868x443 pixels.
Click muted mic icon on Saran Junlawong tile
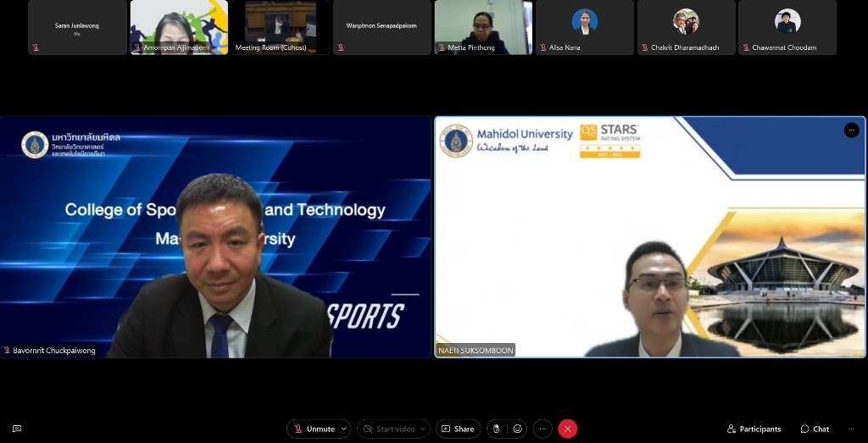pos(36,47)
